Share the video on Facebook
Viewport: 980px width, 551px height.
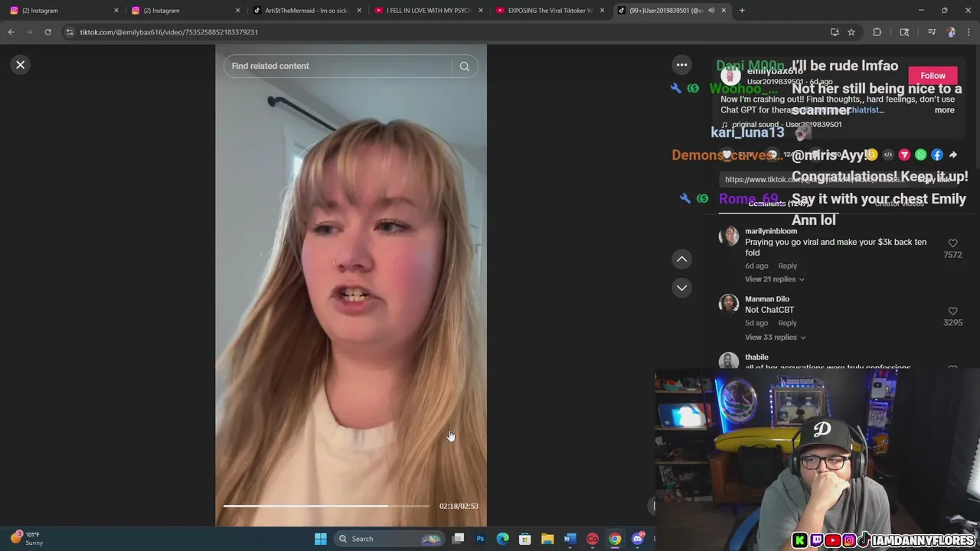click(x=937, y=155)
